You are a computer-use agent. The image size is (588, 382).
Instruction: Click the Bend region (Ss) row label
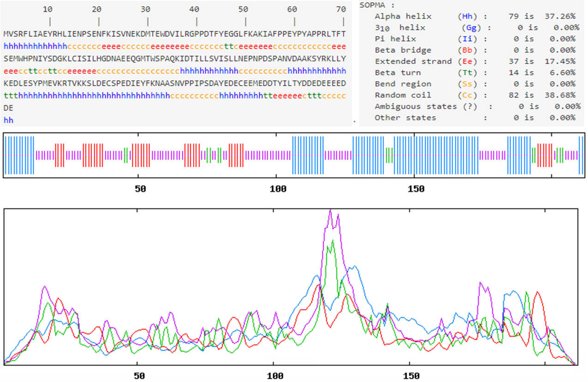[403, 84]
